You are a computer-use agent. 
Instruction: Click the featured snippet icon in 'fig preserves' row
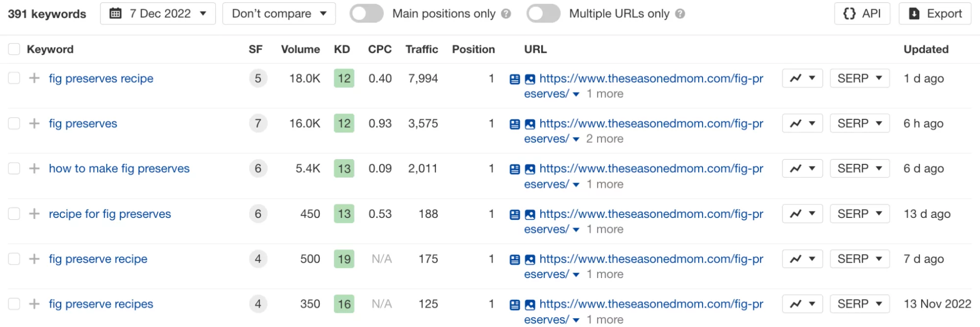pos(514,124)
